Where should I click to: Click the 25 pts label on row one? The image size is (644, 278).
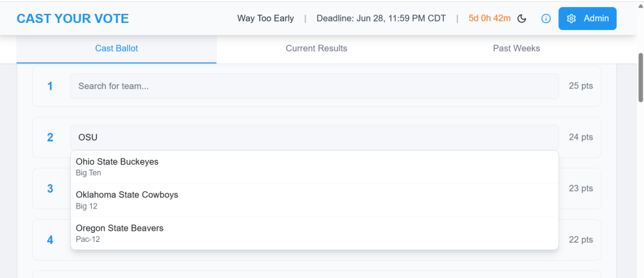[x=581, y=86]
